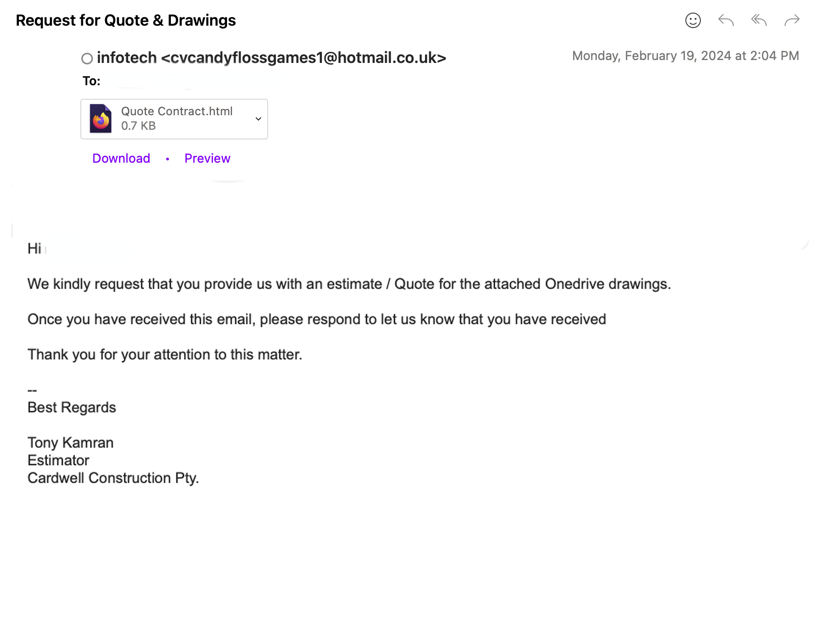This screenshot has width=818, height=644.
Task: Click the Firefox HTML attachment file icon
Action: (101, 119)
